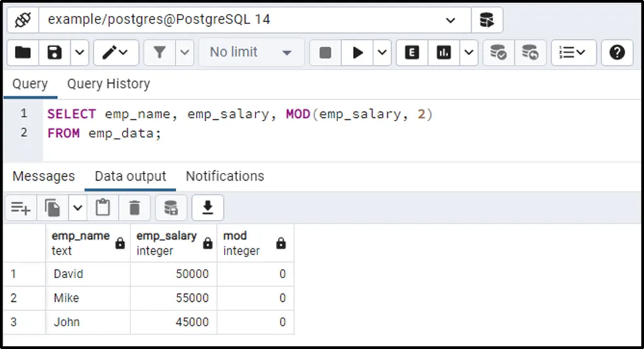
Task: Click the Commit database icon
Action: click(499, 52)
